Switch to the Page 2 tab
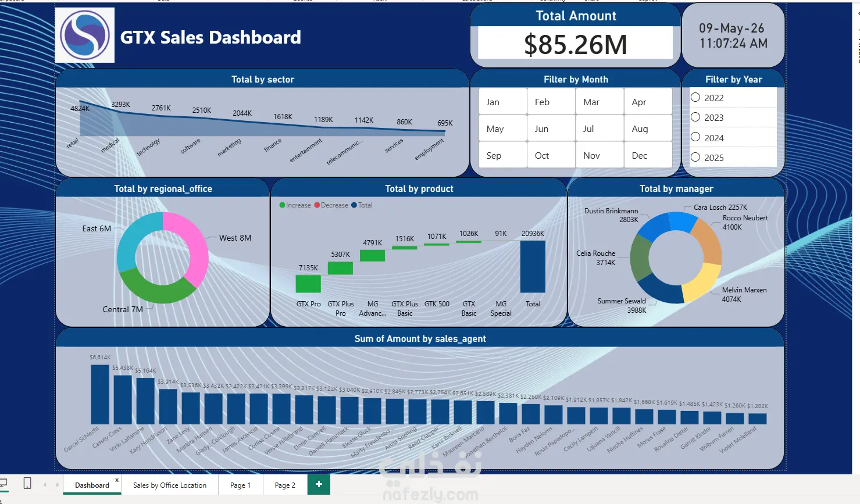 (x=285, y=485)
